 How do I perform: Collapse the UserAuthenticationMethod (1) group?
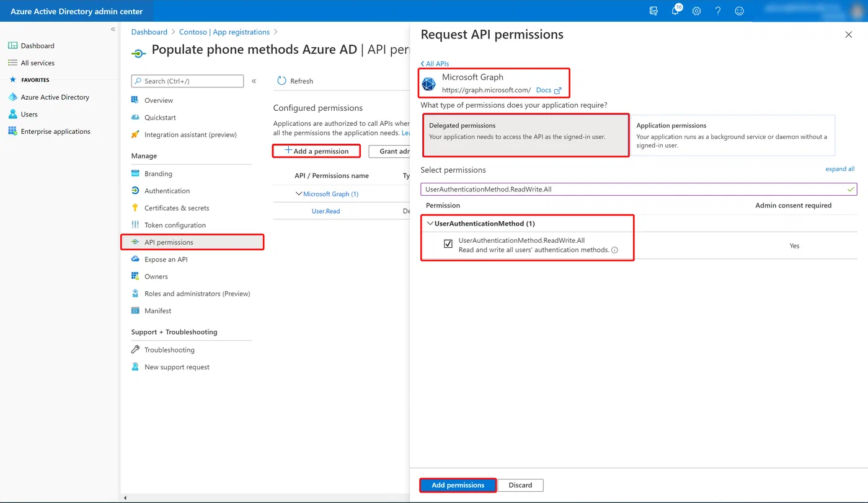(430, 224)
